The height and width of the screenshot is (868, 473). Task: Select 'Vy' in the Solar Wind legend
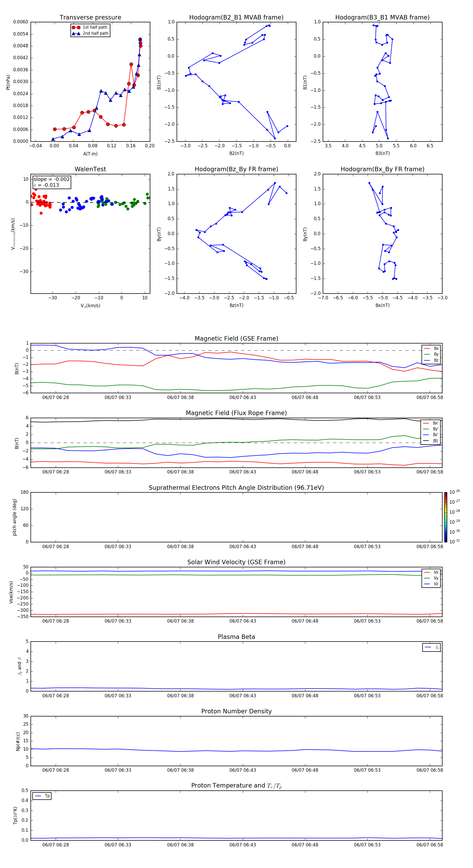(431, 578)
